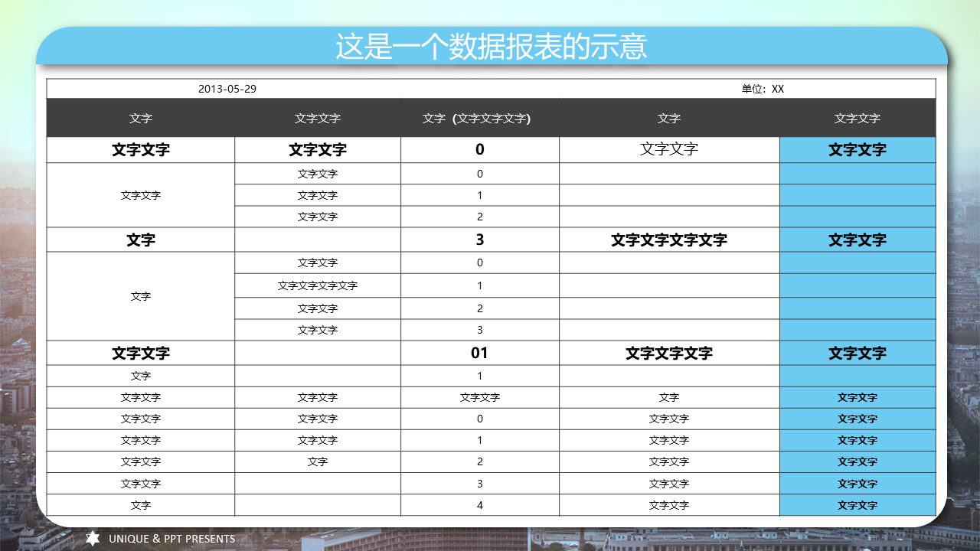Click the bold '0' in first data row
This screenshot has width=980, height=551.
click(479, 150)
